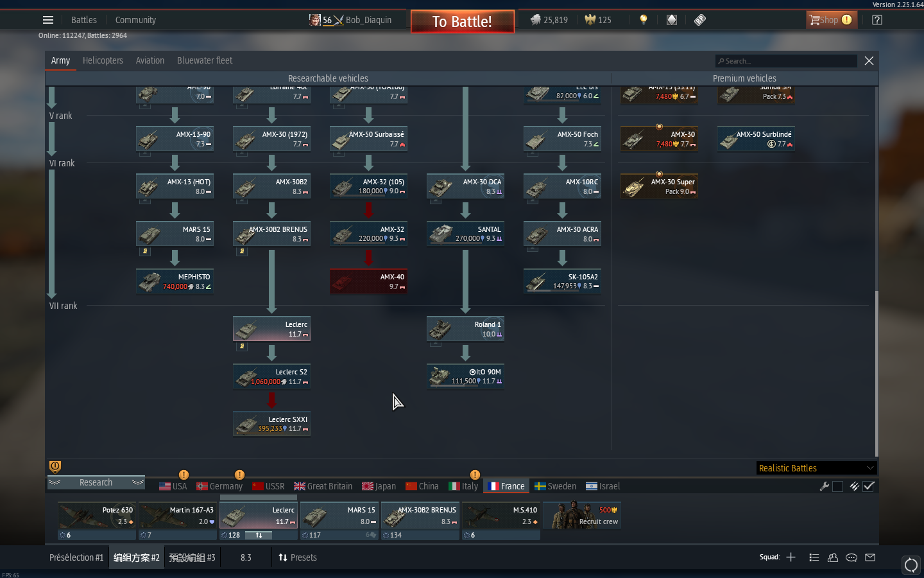Switch to Présélection #1 preset

pyautogui.click(x=76, y=557)
